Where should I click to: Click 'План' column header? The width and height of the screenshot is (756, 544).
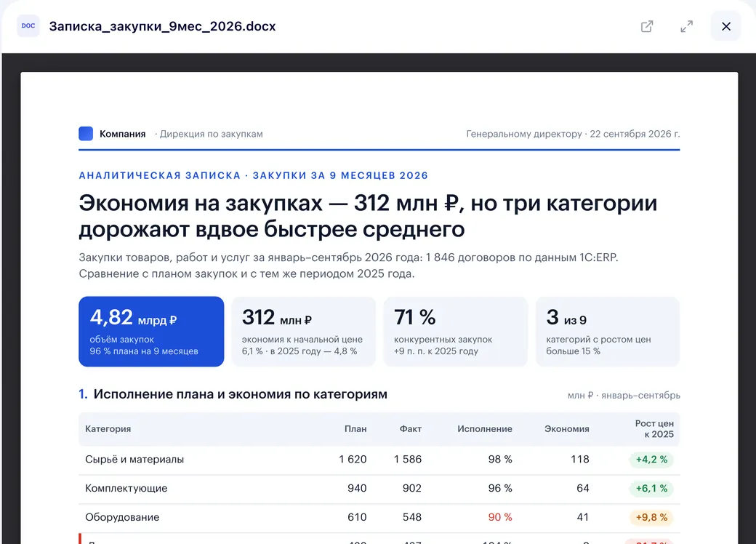pos(355,429)
